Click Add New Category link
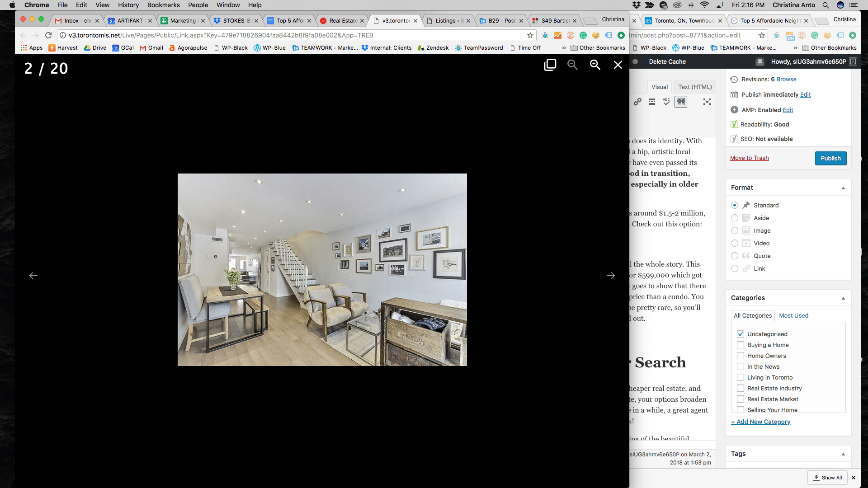The image size is (868, 488). [760, 422]
